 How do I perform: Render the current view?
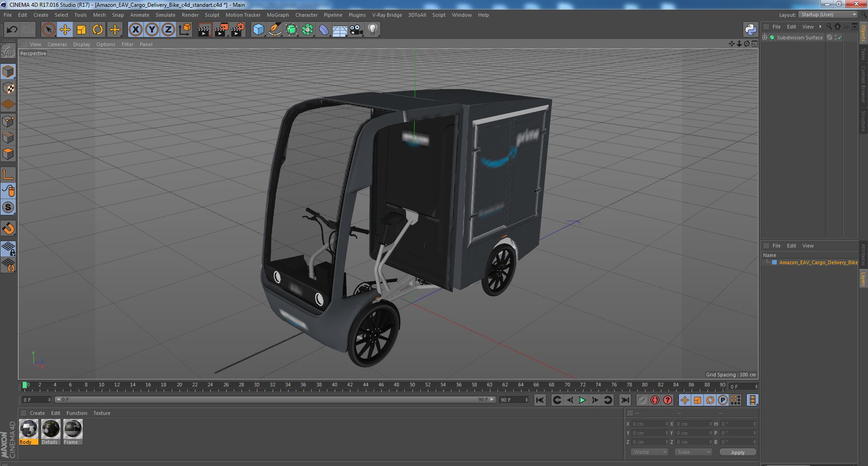(204, 30)
